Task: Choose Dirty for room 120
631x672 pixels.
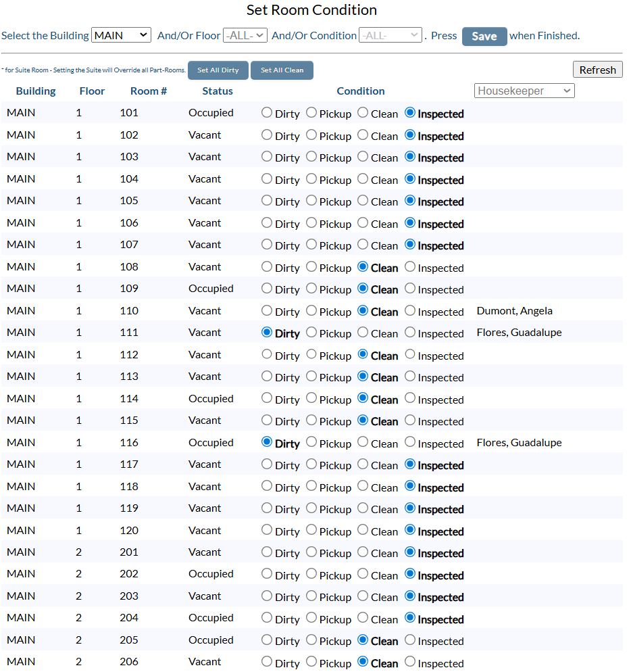Action: (267, 531)
